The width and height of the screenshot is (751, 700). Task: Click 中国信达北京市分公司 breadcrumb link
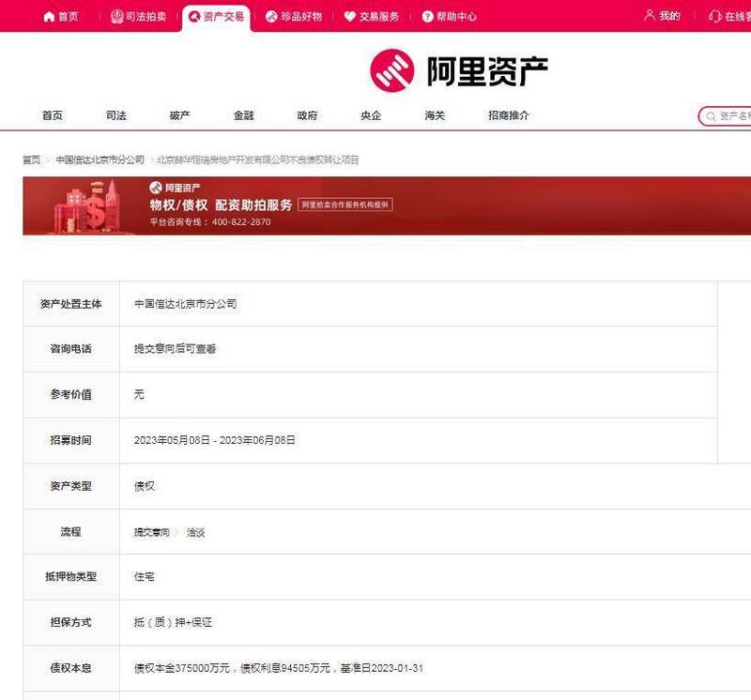[x=100, y=160]
